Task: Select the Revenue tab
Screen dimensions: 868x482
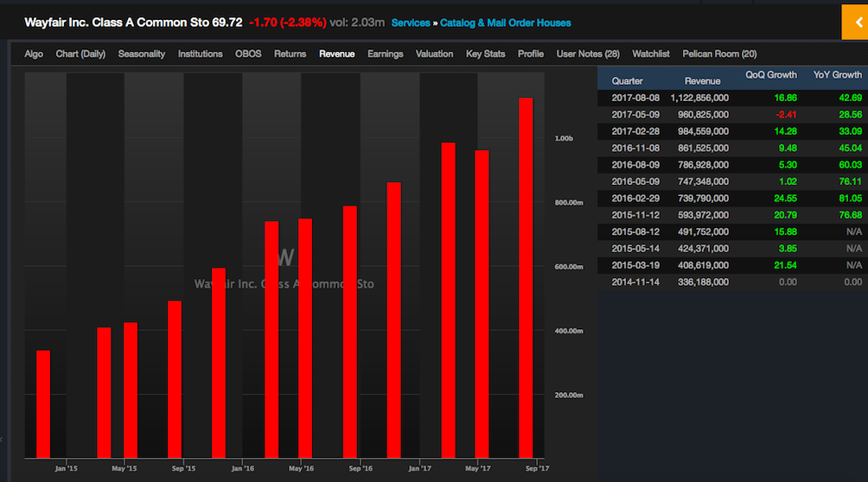Action: click(x=336, y=54)
